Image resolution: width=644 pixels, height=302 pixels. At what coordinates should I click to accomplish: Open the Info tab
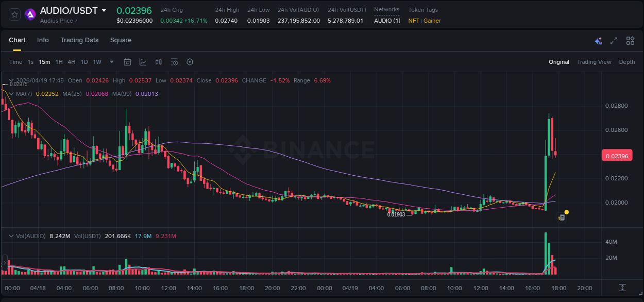tap(43, 40)
